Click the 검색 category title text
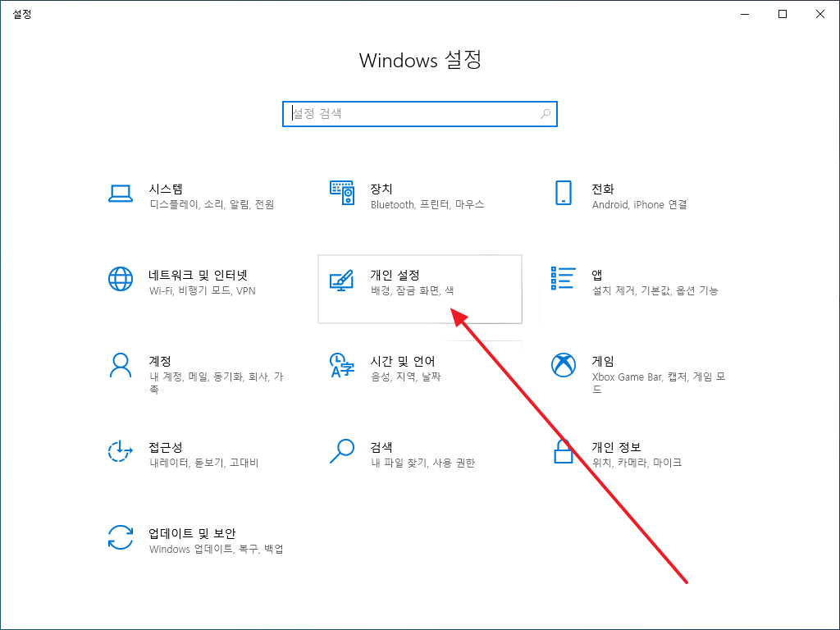 point(381,447)
